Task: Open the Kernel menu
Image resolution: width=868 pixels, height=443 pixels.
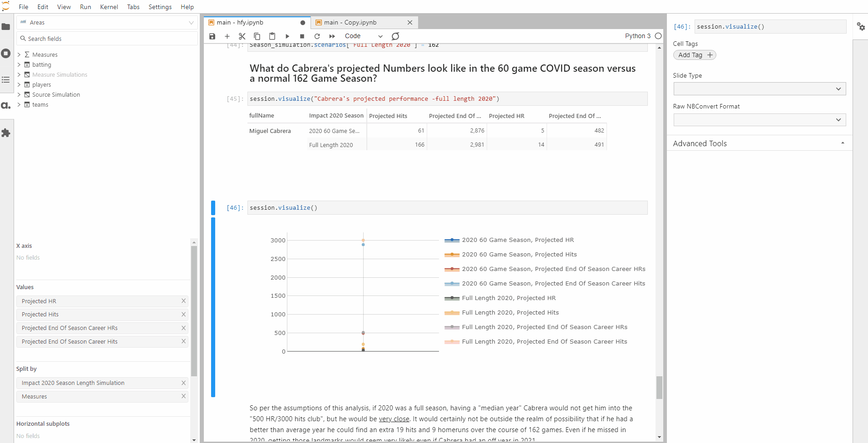Action: click(x=109, y=7)
